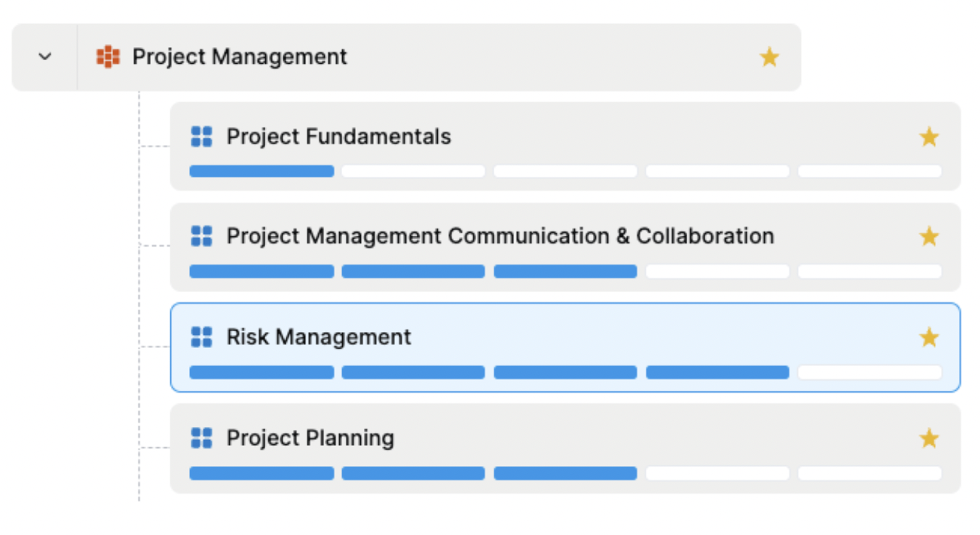Viewport: 980px width, 535px height.
Task: Unstar the Project Fundamentals item
Action: [929, 137]
